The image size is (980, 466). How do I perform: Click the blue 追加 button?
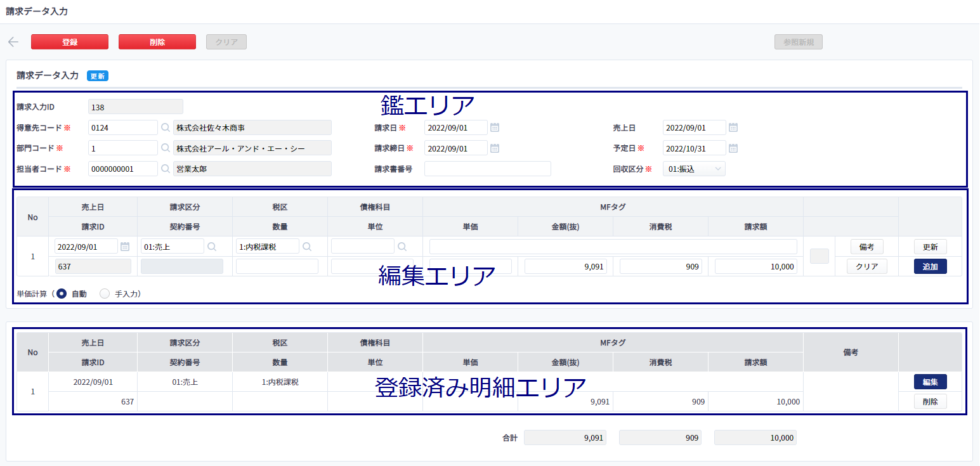click(x=931, y=266)
